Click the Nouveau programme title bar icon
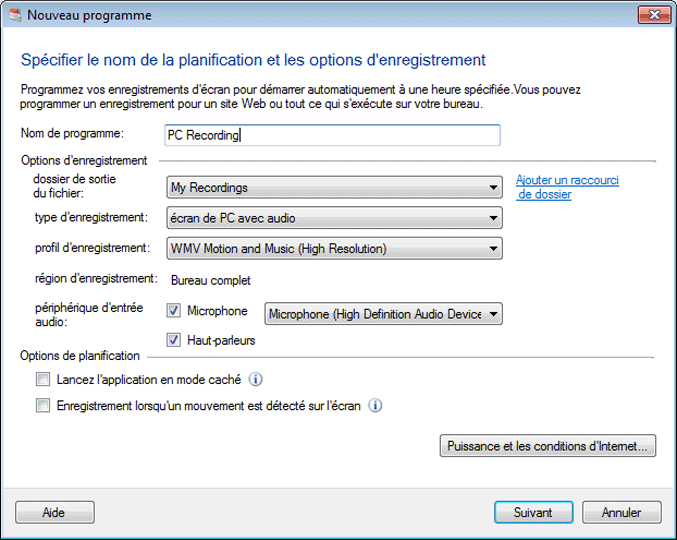677x540 pixels. 13,16
